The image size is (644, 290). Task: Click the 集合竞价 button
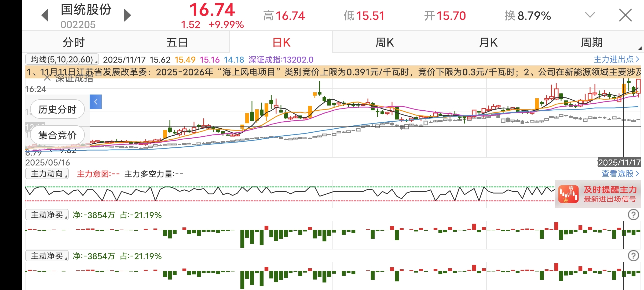click(x=57, y=135)
